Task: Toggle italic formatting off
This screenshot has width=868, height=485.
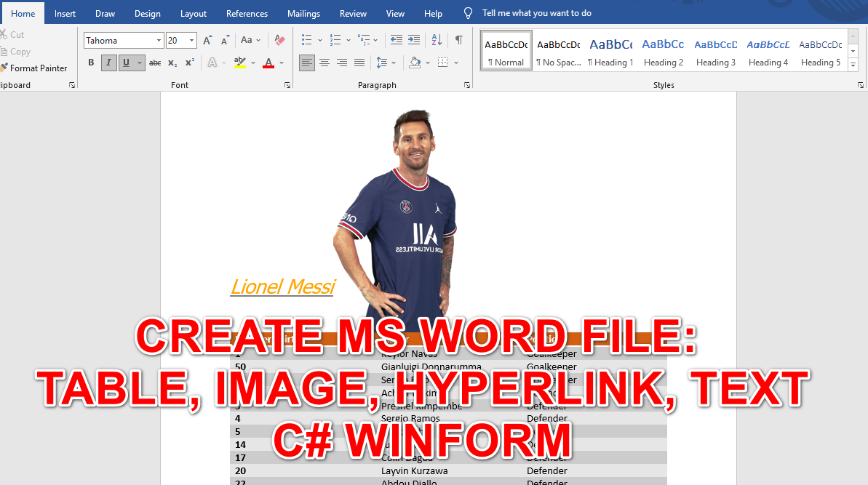Action: click(108, 63)
